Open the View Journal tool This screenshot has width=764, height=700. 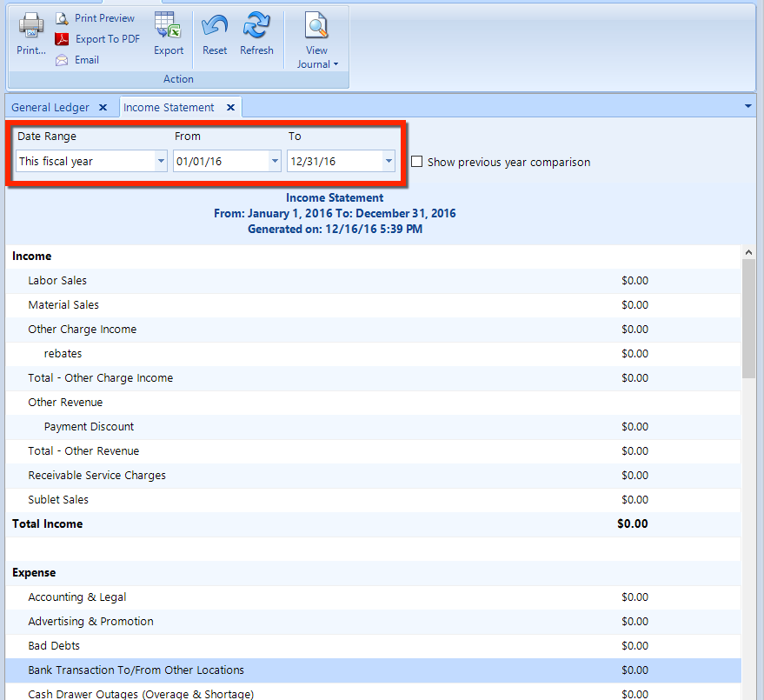[x=316, y=30]
